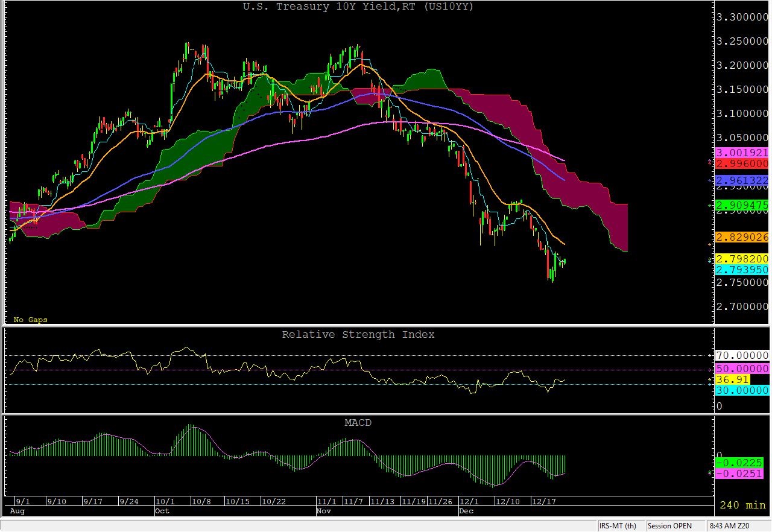Click the MACD signal -0.0251 value tag
The height and width of the screenshot is (532, 772).
point(739,473)
